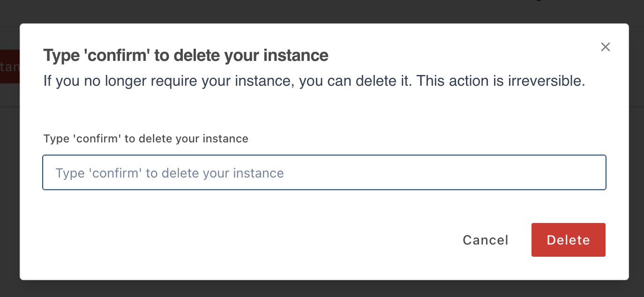Click the red Delete button
The width and height of the screenshot is (644, 297).
(568, 240)
